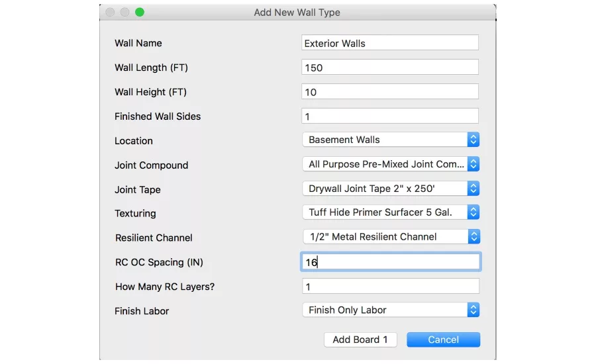Image resolution: width=596 pixels, height=364 pixels.
Task: Click the Texturing label
Action: pos(135,214)
